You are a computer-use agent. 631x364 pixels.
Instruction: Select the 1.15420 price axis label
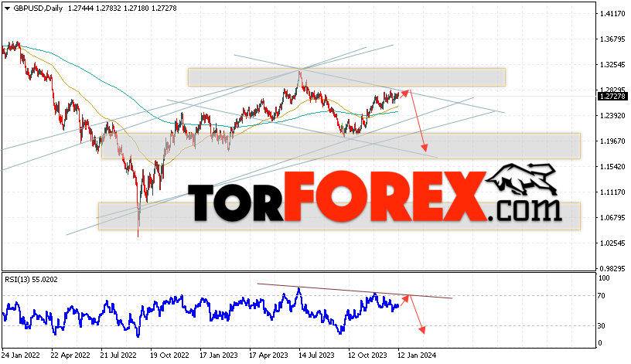(612, 167)
